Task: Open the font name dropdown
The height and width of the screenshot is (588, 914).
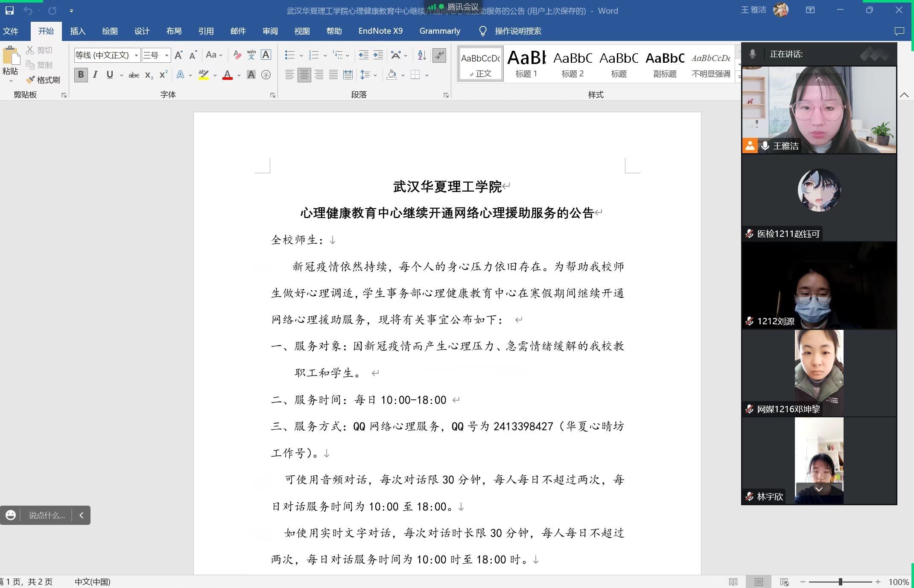Action: [x=136, y=55]
